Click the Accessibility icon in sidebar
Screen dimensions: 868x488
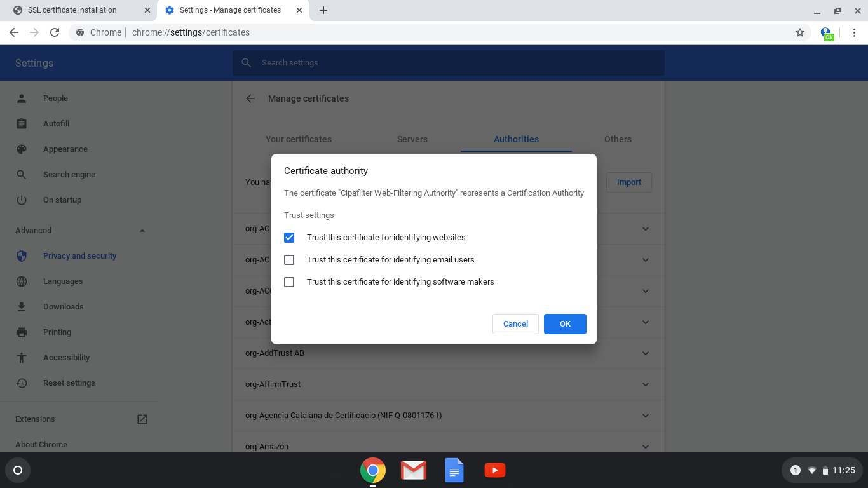coord(22,357)
